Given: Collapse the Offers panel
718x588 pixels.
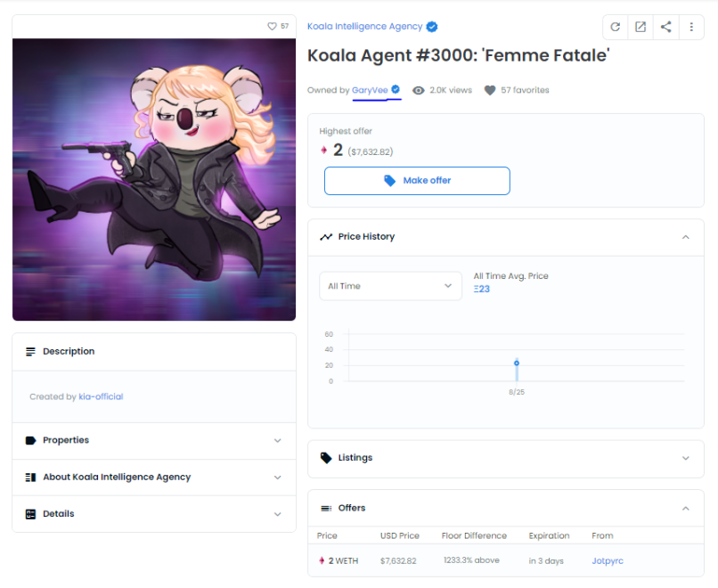Looking at the screenshot, I should point(686,509).
